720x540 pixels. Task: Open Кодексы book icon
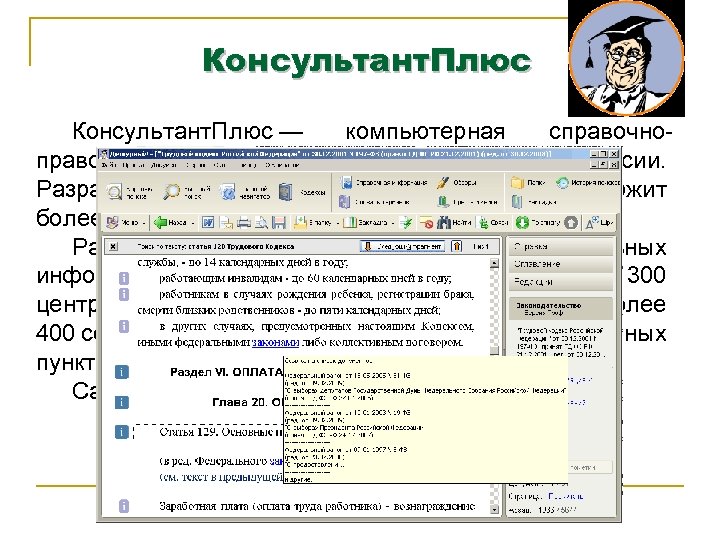point(286,191)
